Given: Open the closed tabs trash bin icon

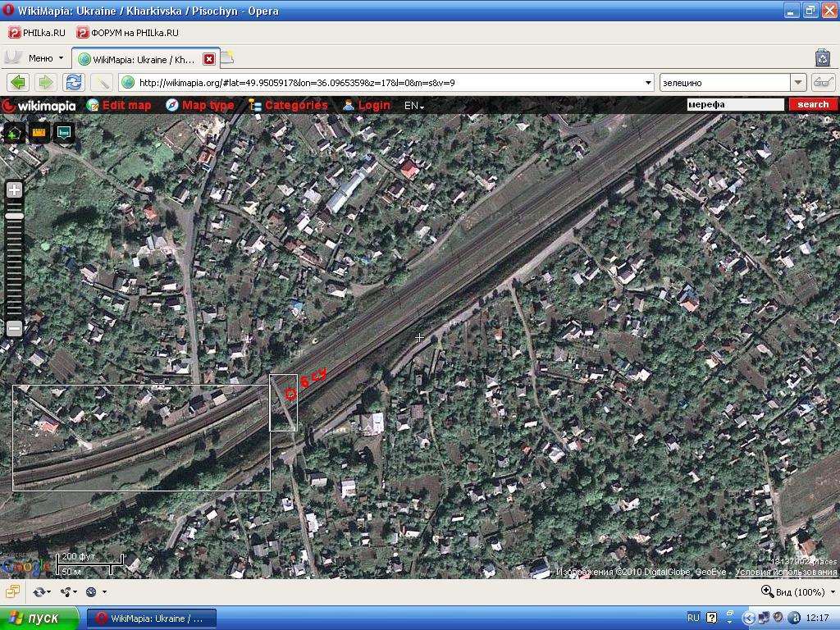Looking at the screenshot, I should (x=822, y=57).
